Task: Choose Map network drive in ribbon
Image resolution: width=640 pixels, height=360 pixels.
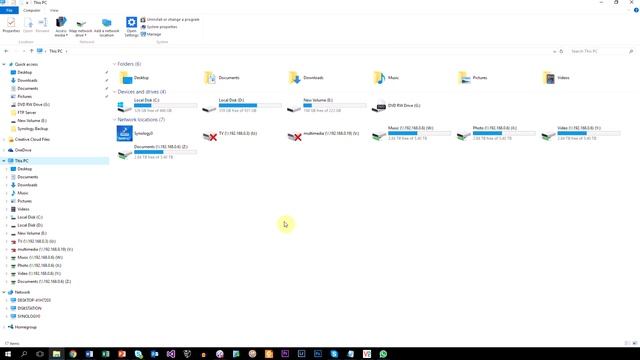Action: [x=80, y=27]
